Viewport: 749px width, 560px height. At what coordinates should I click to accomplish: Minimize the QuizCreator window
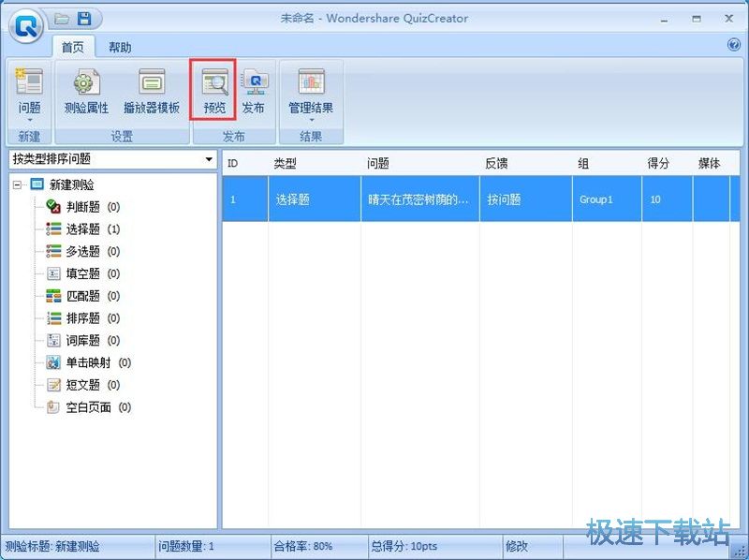[x=664, y=20]
